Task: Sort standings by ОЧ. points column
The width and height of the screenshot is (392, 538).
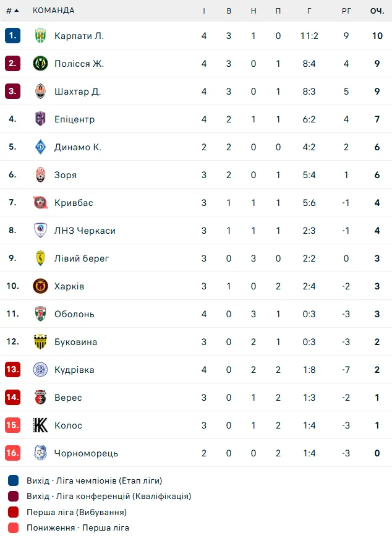Action: [x=377, y=11]
